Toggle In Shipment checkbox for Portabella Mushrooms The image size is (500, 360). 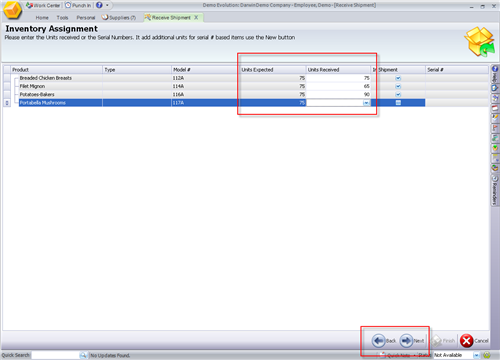pos(398,103)
